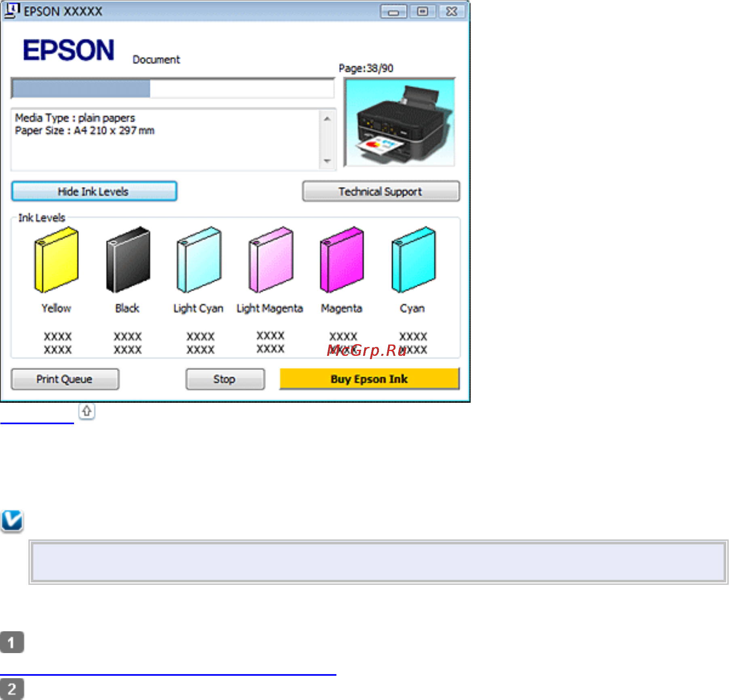The image size is (729, 700).
Task: Open the Print Queue
Action: pyautogui.click(x=65, y=379)
